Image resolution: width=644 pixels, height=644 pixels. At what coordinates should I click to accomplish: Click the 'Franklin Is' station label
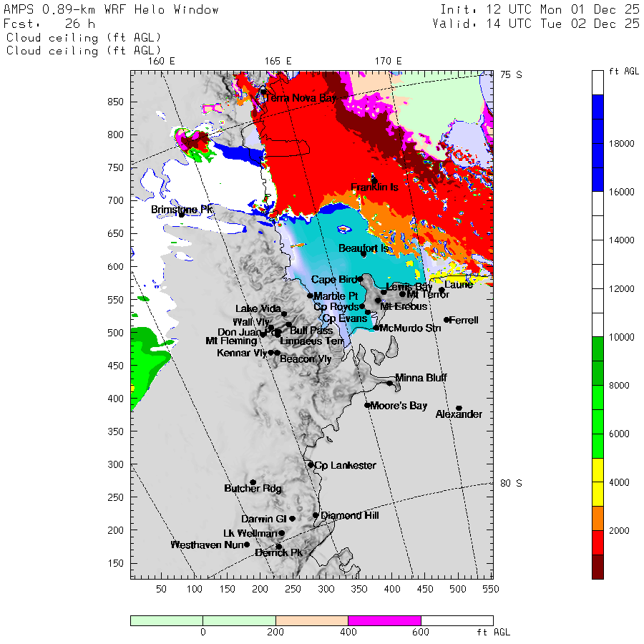pyautogui.click(x=374, y=187)
